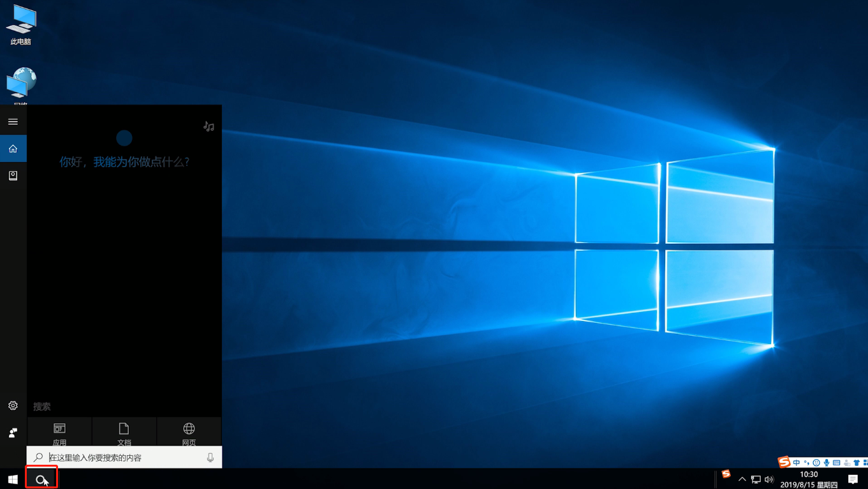Open the Windows Start menu
The height and width of the screenshot is (489, 868).
tap(13, 479)
